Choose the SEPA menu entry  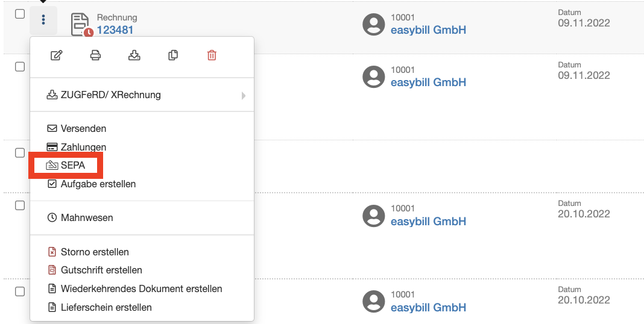tap(72, 165)
